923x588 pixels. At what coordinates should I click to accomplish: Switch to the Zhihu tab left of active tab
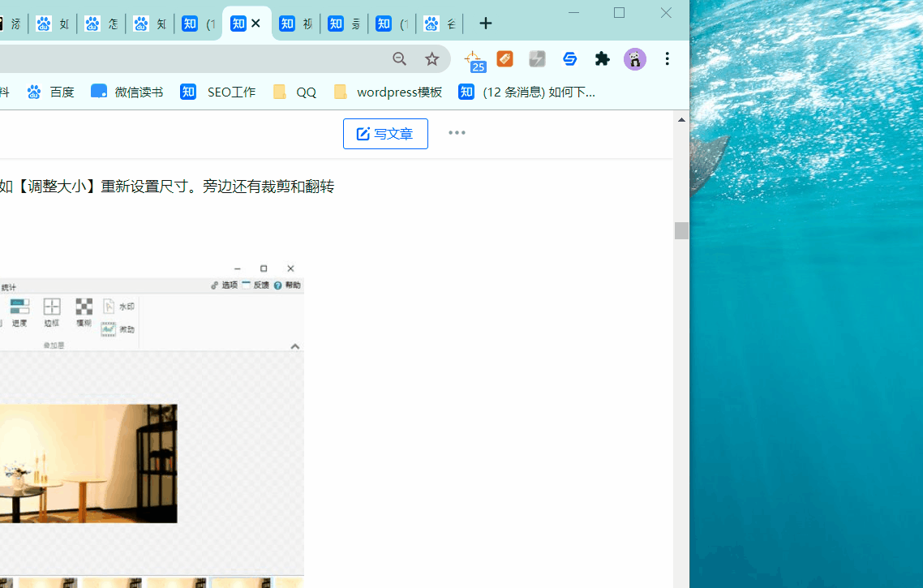tap(199, 24)
